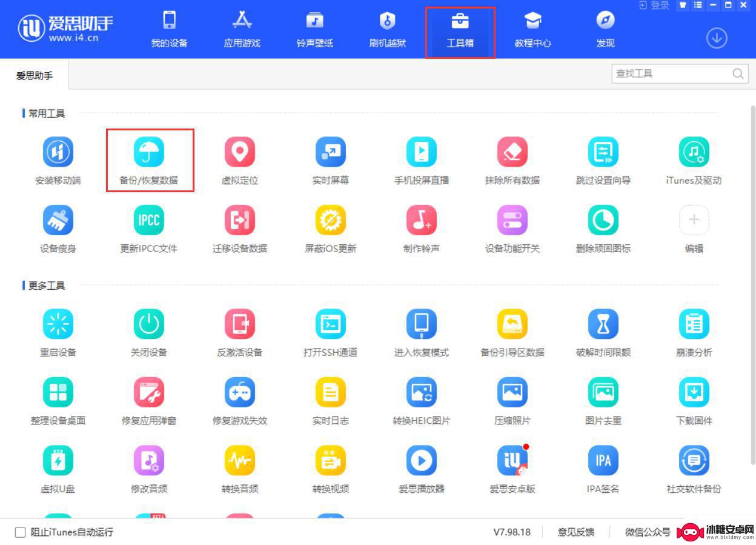Open 备份/恢复数据 tool
This screenshot has width=756, height=545.
point(149,152)
